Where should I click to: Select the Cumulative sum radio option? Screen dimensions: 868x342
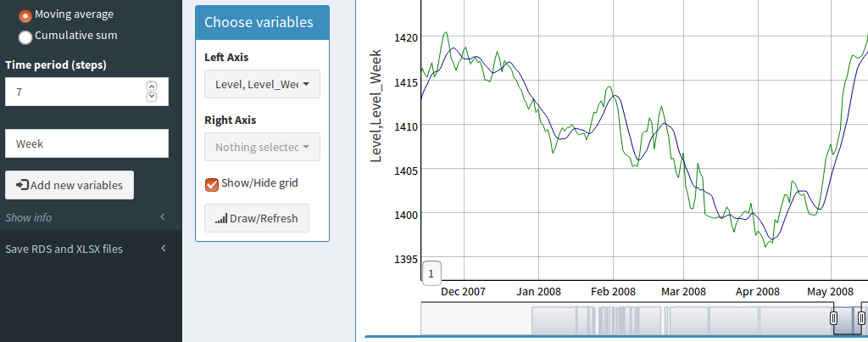(25, 36)
